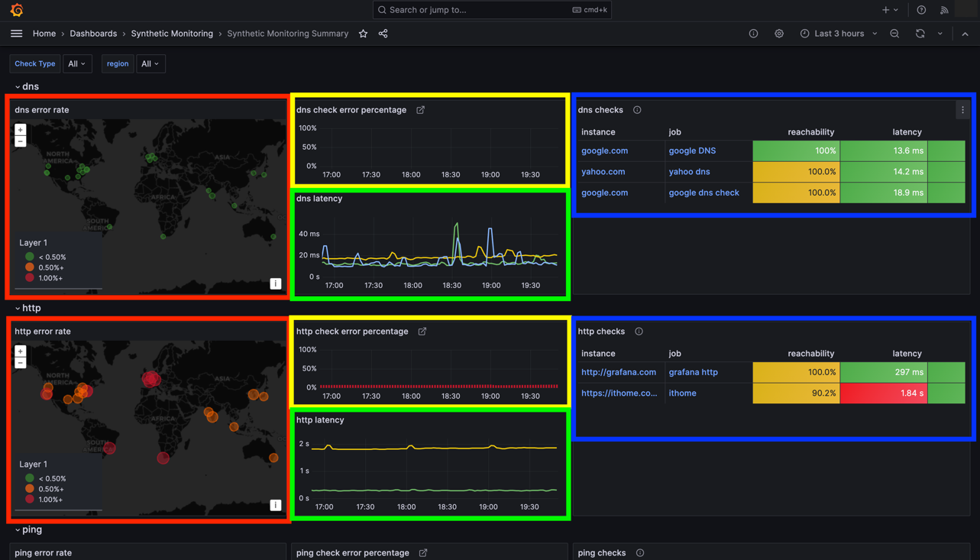Image resolution: width=980 pixels, height=560 pixels.
Task: Open the plus add menu
Action: 890,10
